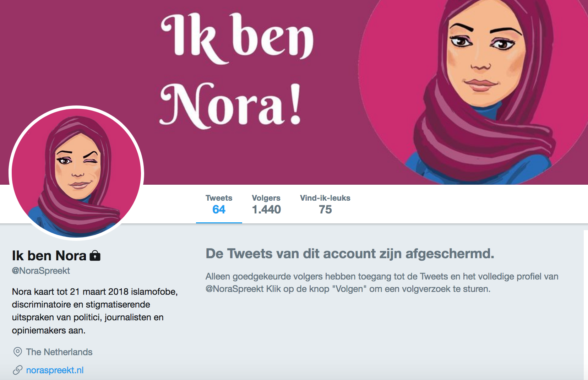Click the profile bio description text
The width and height of the screenshot is (588, 380).
click(x=94, y=311)
